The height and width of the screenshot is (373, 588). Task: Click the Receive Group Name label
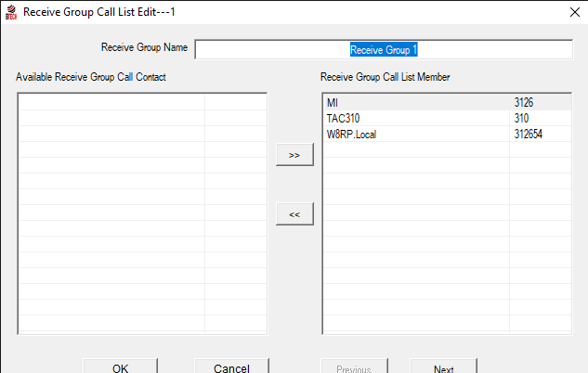(143, 46)
